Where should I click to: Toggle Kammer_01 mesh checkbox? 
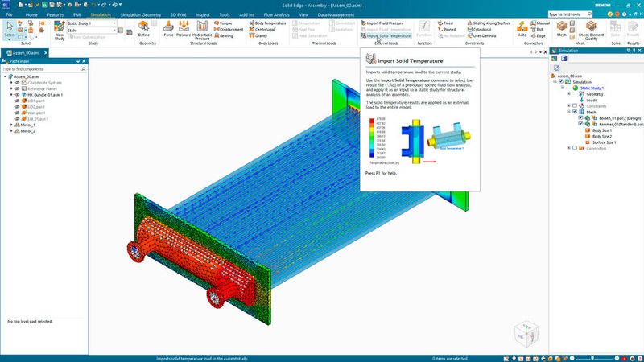tap(580, 124)
